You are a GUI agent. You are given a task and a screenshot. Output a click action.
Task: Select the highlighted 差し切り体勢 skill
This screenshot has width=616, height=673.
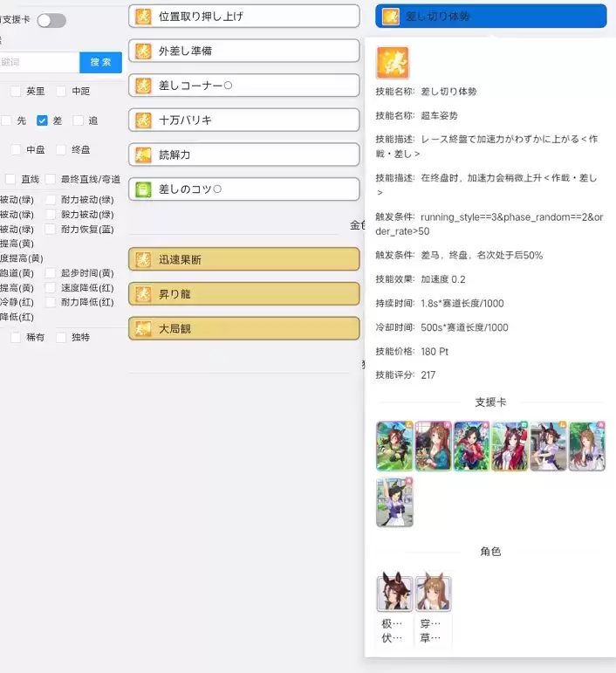click(490, 17)
